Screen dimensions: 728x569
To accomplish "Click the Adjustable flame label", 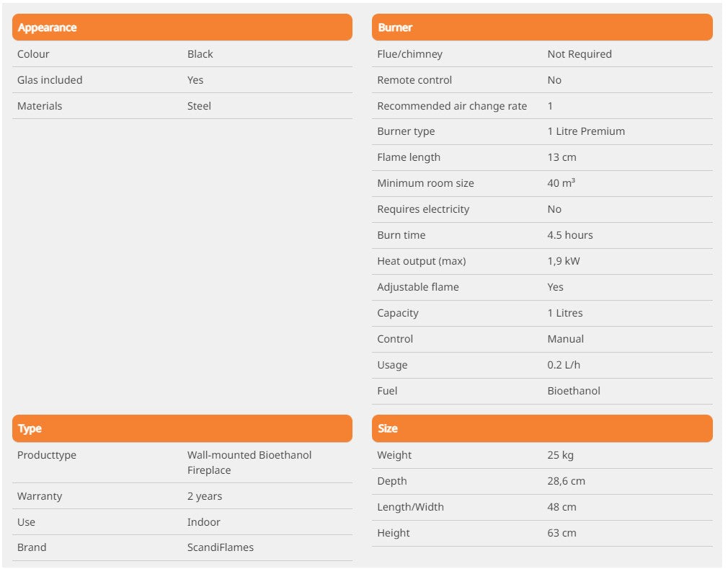I will click(417, 287).
